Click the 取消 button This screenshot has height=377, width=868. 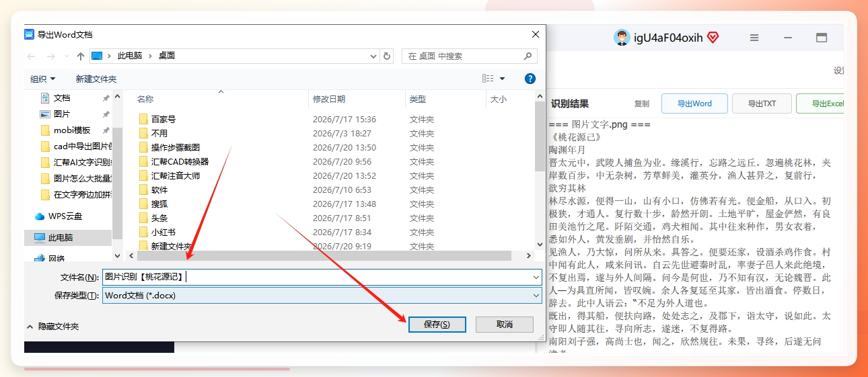505,325
